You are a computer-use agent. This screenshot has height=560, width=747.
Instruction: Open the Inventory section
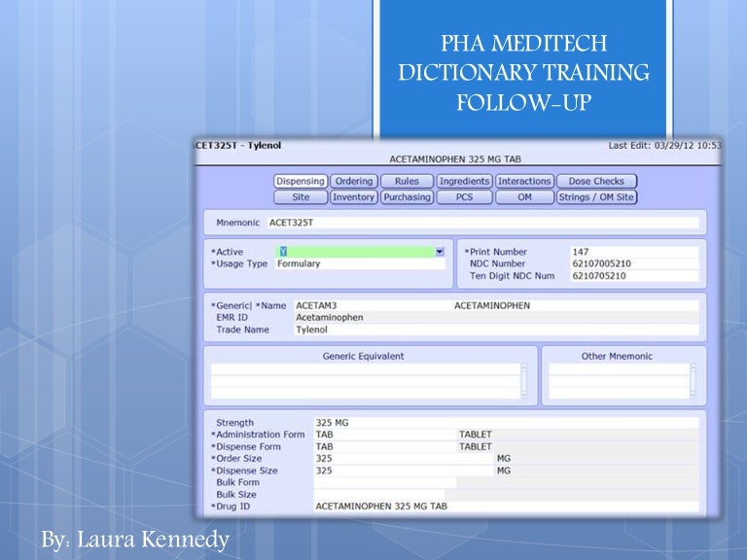pyautogui.click(x=354, y=197)
